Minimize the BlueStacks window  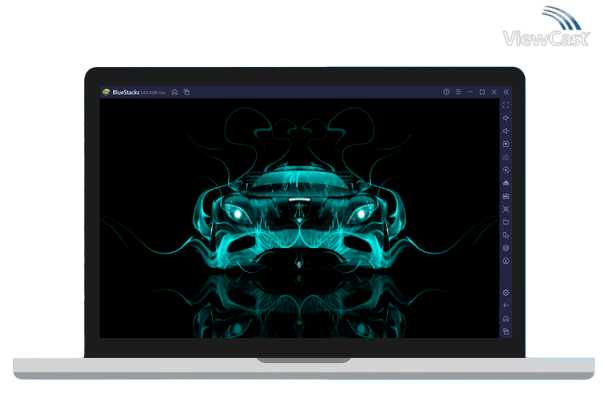(470, 92)
